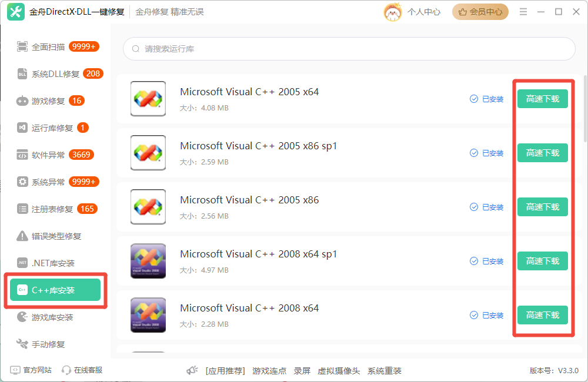Open the 会员中心 member center button
This screenshot has height=382, width=588.
(x=480, y=12)
